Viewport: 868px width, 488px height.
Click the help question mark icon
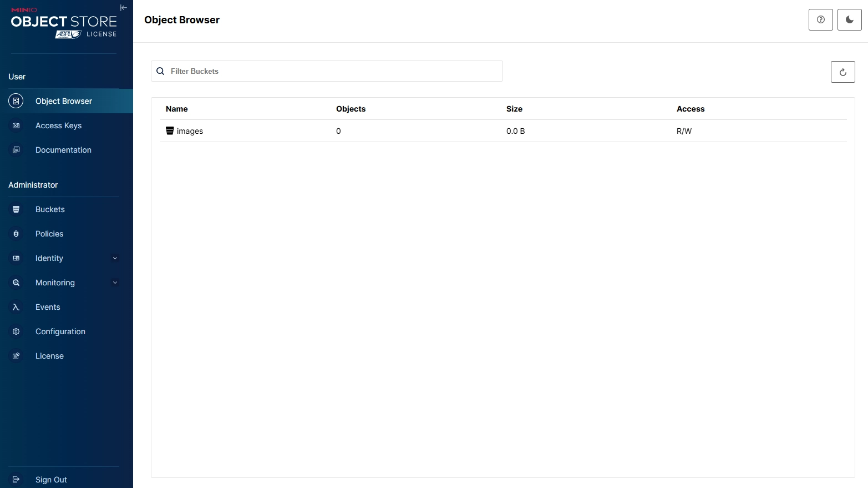tap(820, 20)
